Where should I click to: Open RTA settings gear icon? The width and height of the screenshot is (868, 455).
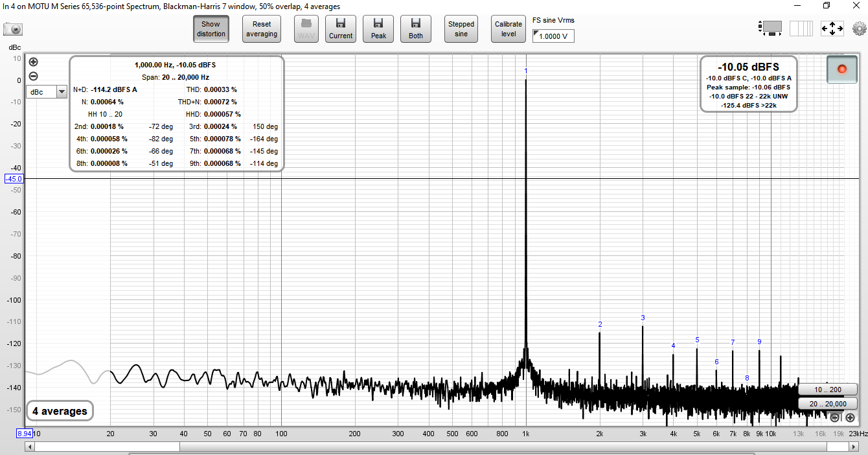pyautogui.click(x=860, y=29)
